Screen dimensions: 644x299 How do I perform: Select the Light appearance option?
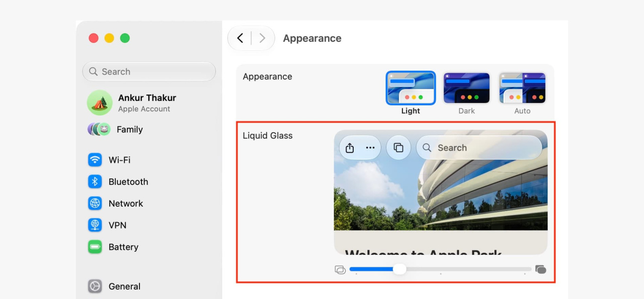click(411, 93)
